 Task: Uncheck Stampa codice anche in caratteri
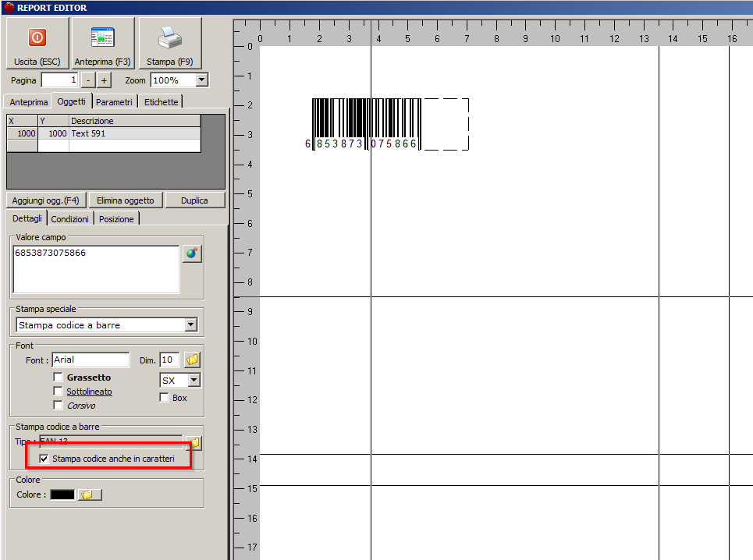click(x=44, y=459)
